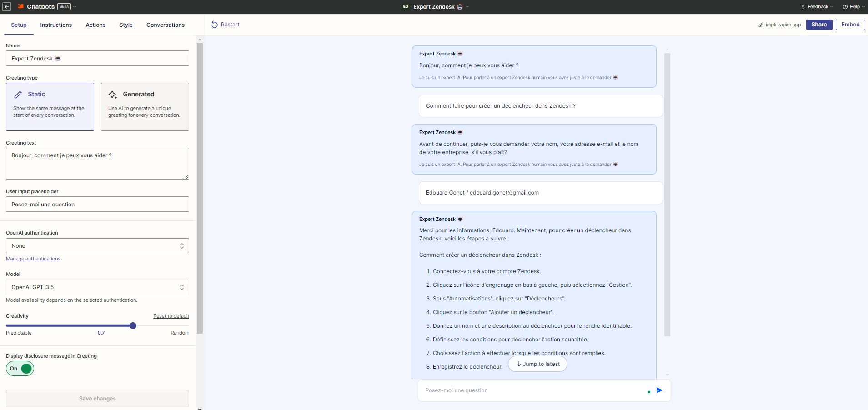
Task: Click step 'Connectez-vous à votre compte Zendesk'
Action: coord(487,271)
